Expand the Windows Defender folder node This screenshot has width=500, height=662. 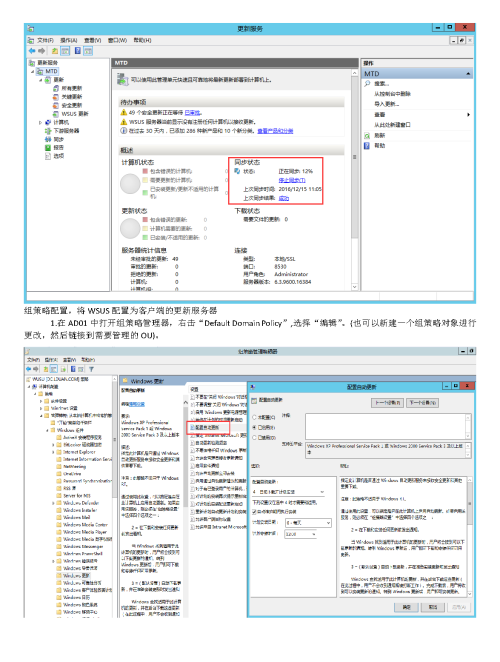(x=53, y=503)
